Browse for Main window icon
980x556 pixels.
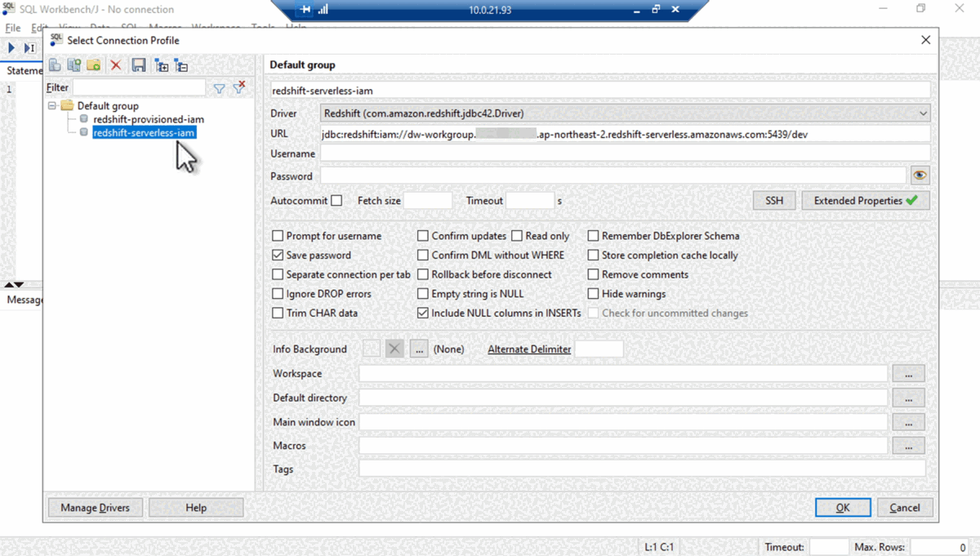click(909, 422)
